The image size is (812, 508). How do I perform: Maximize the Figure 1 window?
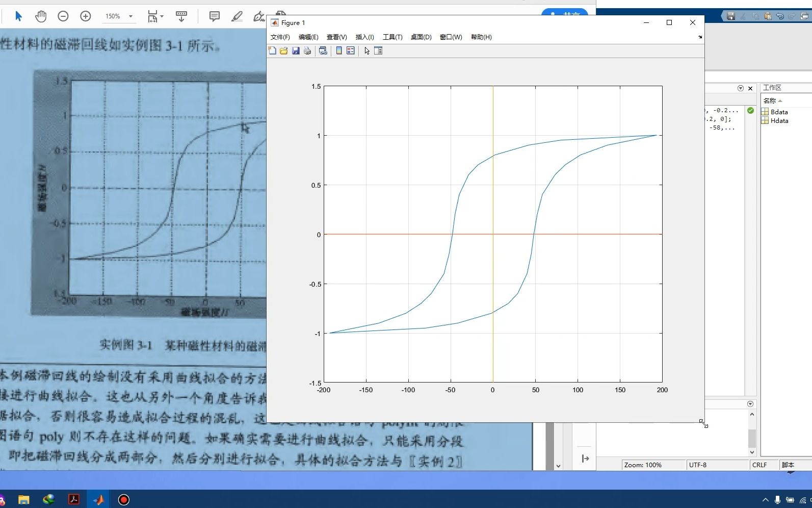pos(669,22)
